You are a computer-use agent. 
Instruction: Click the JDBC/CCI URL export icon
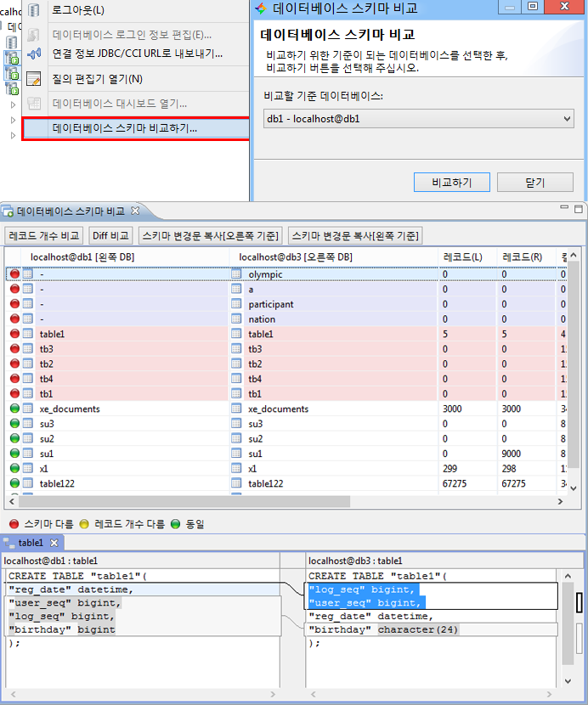pyautogui.click(x=35, y=54)
